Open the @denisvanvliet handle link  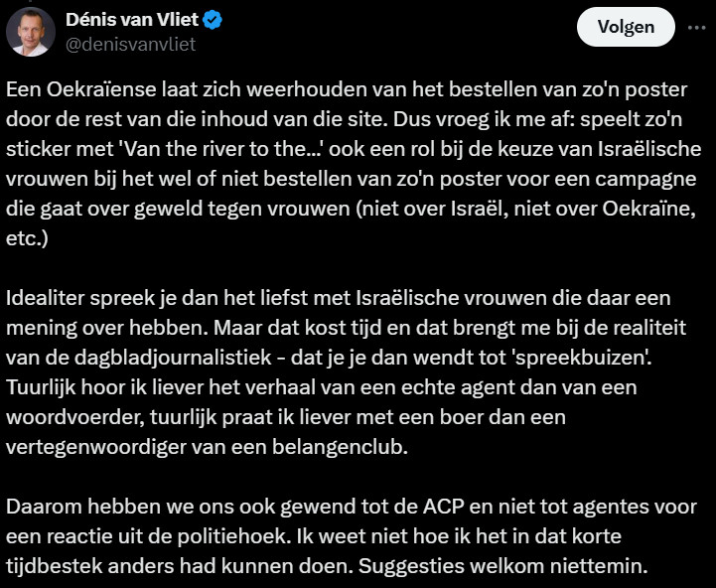[130, 44]
